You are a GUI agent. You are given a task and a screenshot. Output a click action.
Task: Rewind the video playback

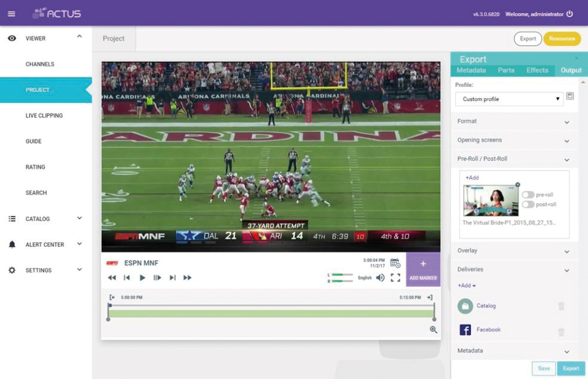112,278
